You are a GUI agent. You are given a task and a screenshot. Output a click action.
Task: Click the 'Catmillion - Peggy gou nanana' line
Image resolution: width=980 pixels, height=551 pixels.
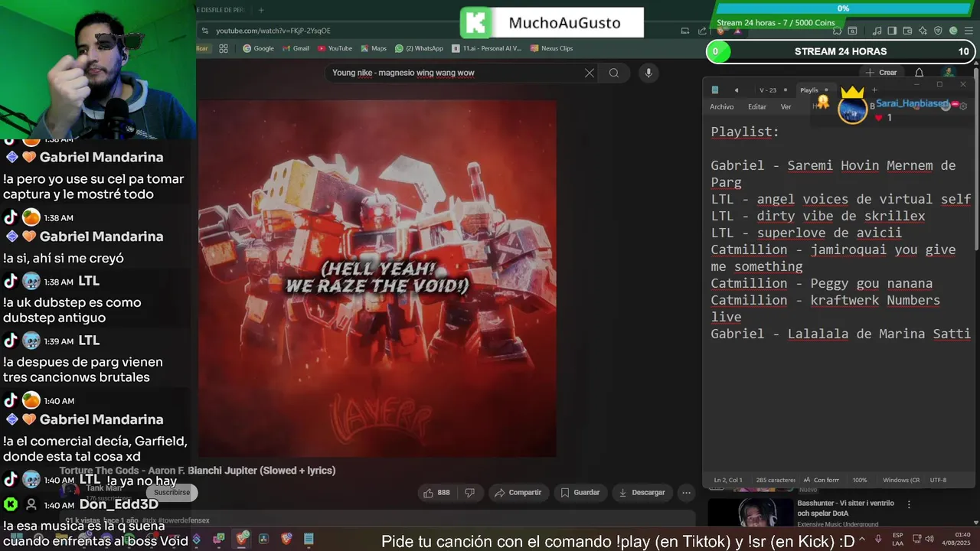click(822, 283)
